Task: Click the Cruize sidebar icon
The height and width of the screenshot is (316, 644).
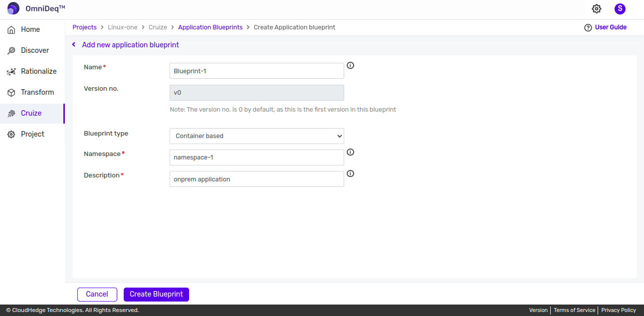Action: [11, 113]
